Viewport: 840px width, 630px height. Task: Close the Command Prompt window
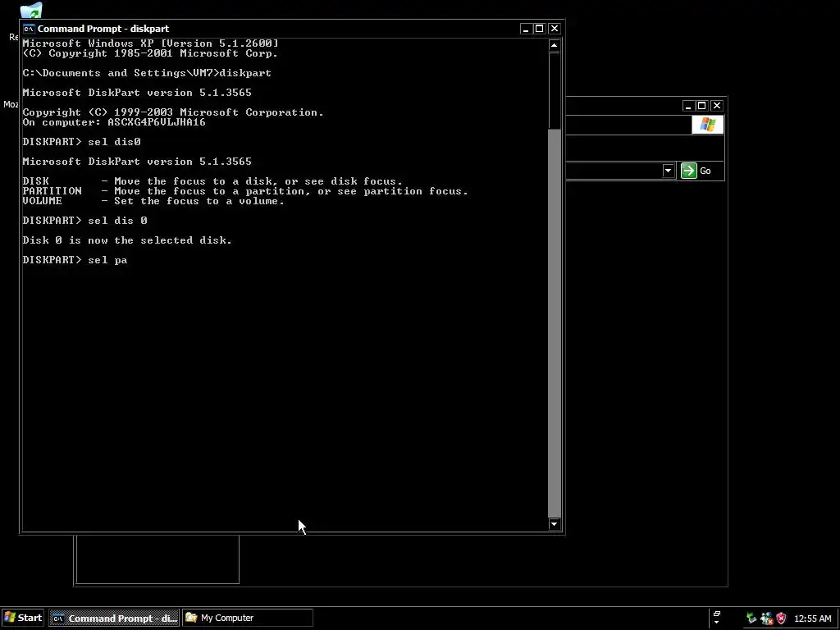(x=555, y=29)
